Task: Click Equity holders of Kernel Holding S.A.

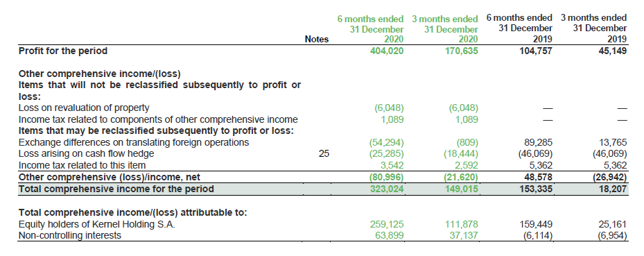Action: [x=97, y=225]
